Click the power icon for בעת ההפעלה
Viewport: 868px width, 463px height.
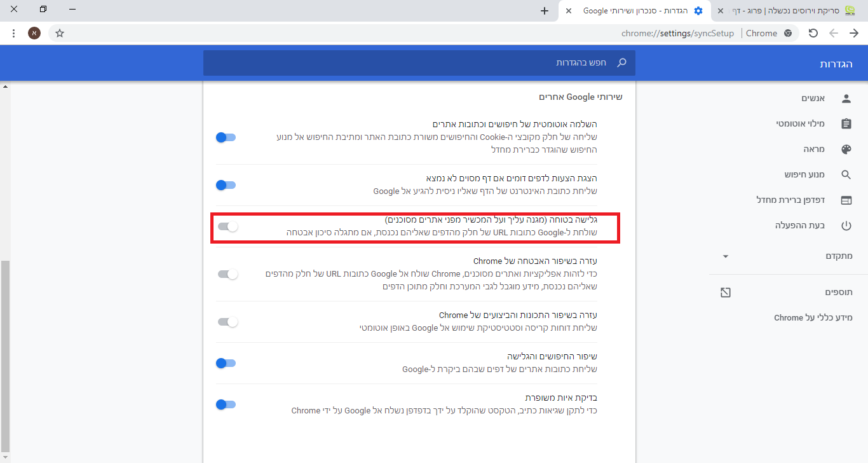pyautogui.click(x=846, y=226)
